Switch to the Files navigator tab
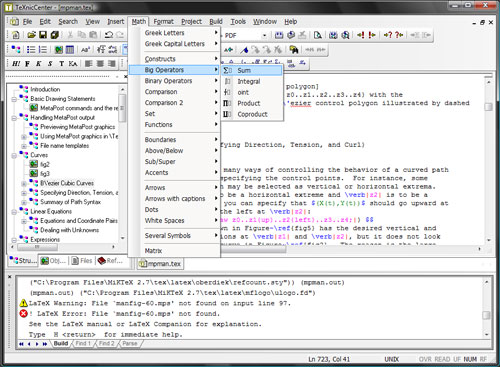Screen dimensions: 500x367 click(82, 261)
